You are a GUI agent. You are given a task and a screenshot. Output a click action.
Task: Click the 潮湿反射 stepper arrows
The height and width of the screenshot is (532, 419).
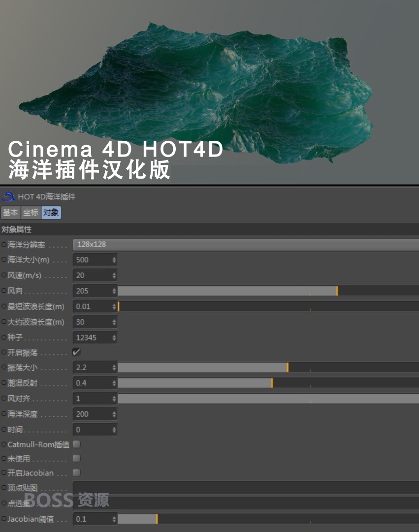click(x=114, y=383)
